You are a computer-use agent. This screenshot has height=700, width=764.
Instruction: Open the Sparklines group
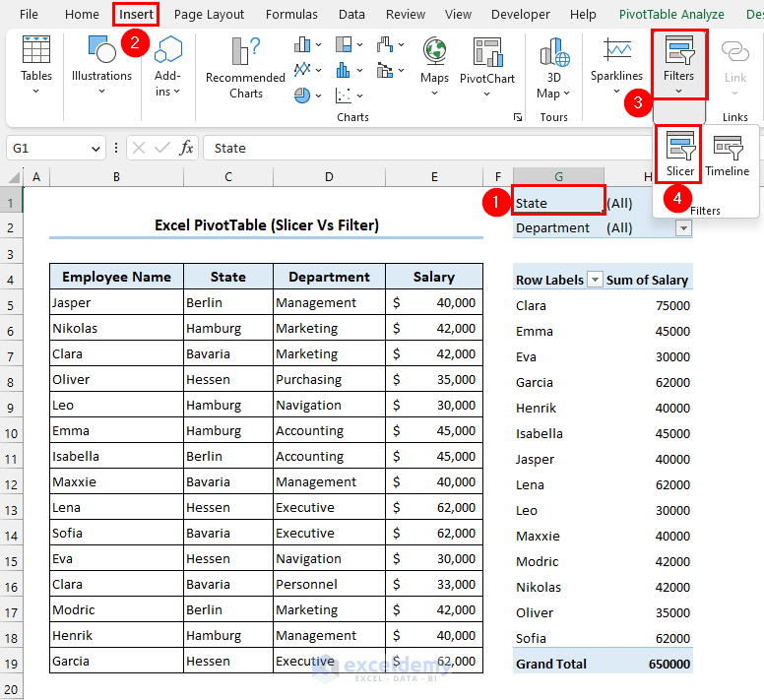tap(616, 66)
